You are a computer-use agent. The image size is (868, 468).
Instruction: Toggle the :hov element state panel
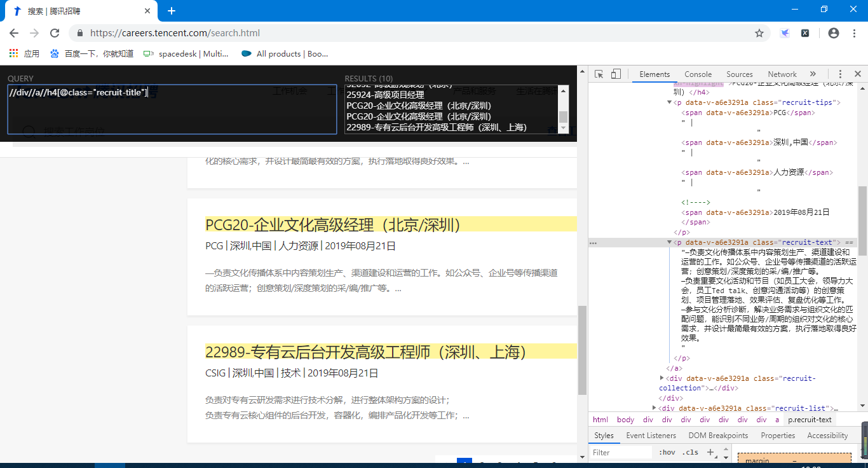coord(667,452)
